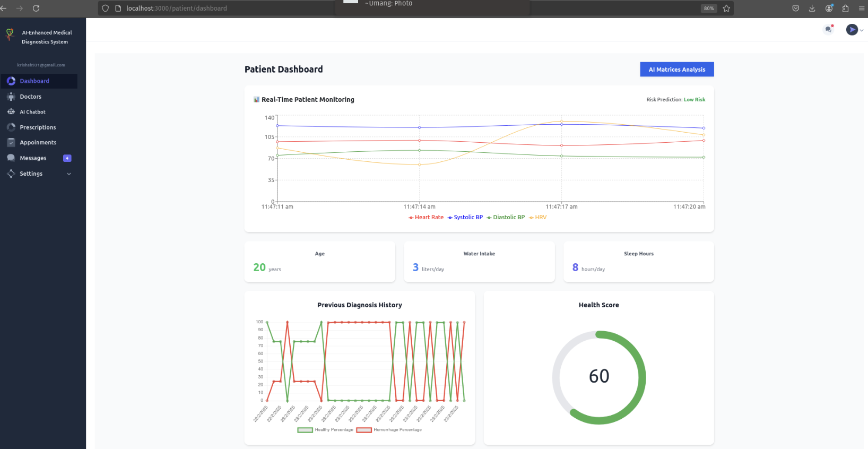868x449 pixels.
Task: Click the Appoinments calendar icon
Action: (x=11, y=143)
